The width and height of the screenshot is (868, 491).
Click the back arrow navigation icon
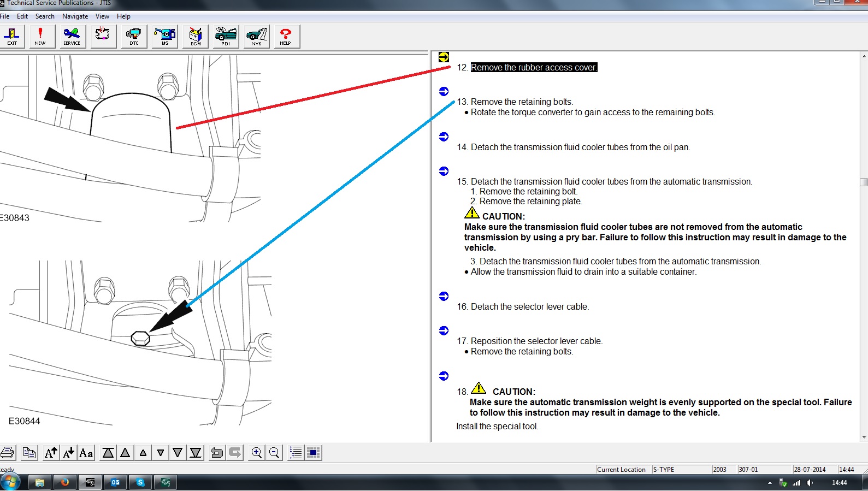[x=217, y=453]
